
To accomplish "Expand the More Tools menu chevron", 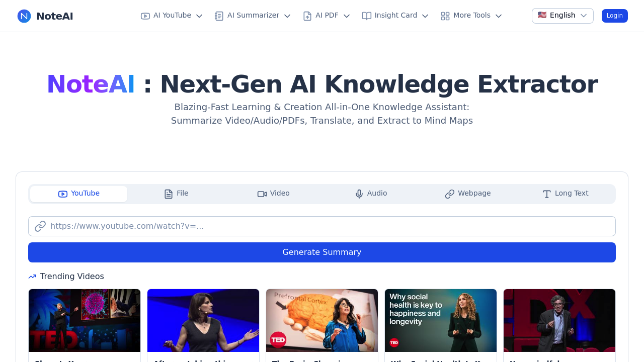I will click(x=499, y=16).
